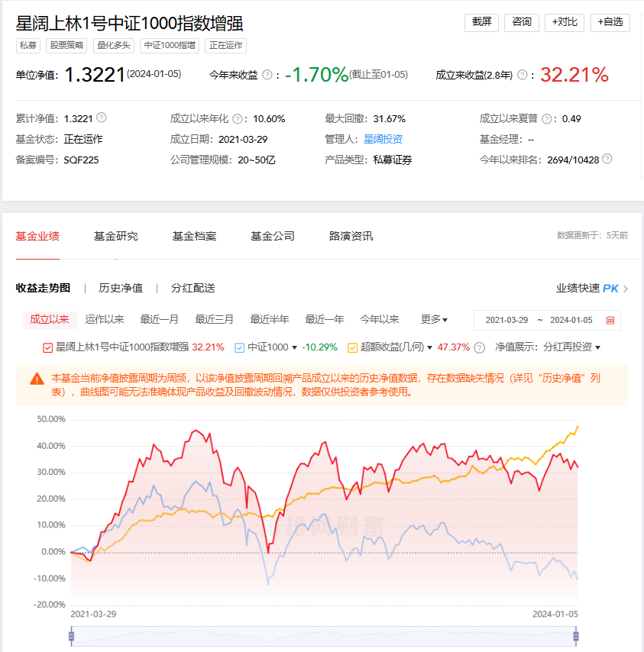Open the calendar icon in date range
The image size is (644, 652).
pos(610,320)
